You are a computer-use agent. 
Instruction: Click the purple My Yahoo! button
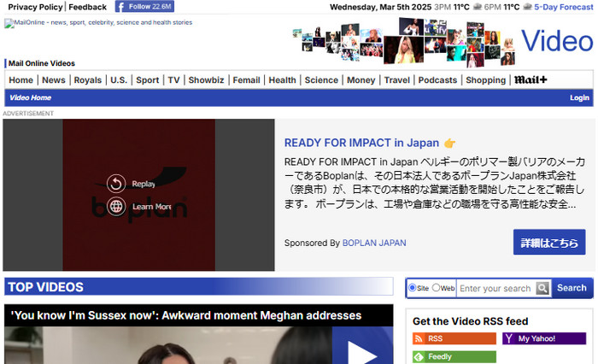544,338
